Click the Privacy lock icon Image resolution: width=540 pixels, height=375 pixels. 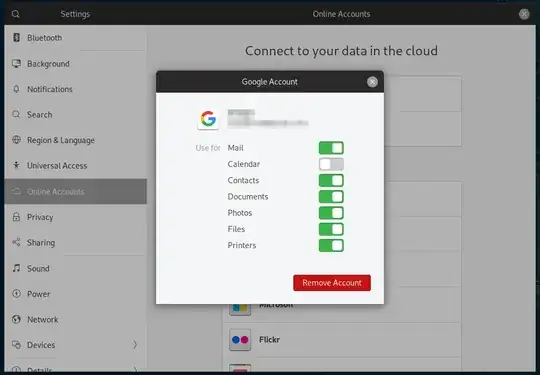coord(16,217)
